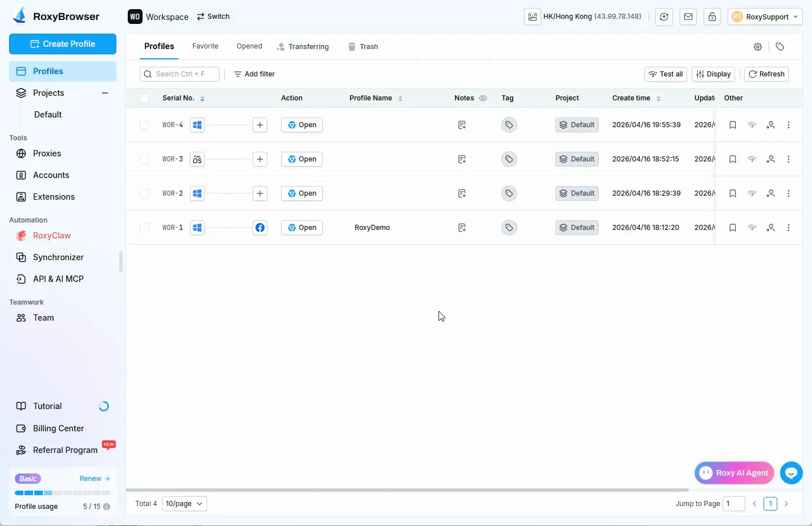Add platform with plus icon in WOR-3

point(260,159)
